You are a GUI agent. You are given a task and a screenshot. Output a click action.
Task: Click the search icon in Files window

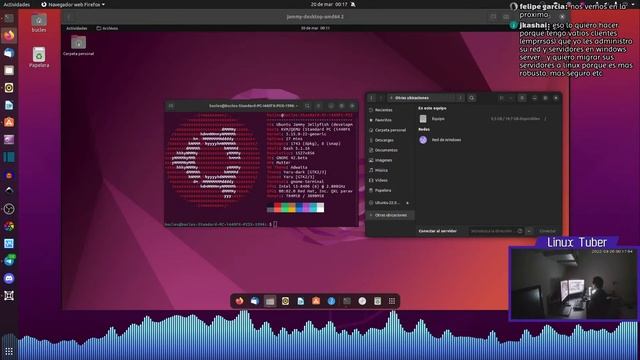[471, 98]
